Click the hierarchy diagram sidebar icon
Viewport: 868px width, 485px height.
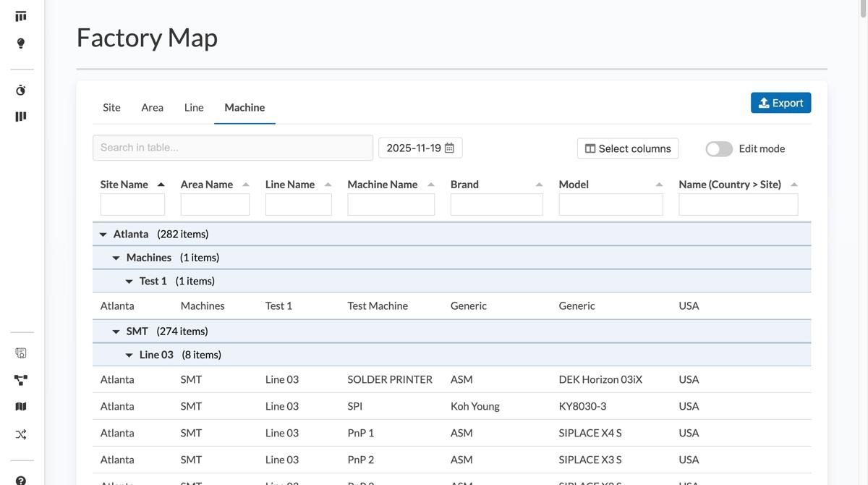pyautogui.click(x=21, y=380)
